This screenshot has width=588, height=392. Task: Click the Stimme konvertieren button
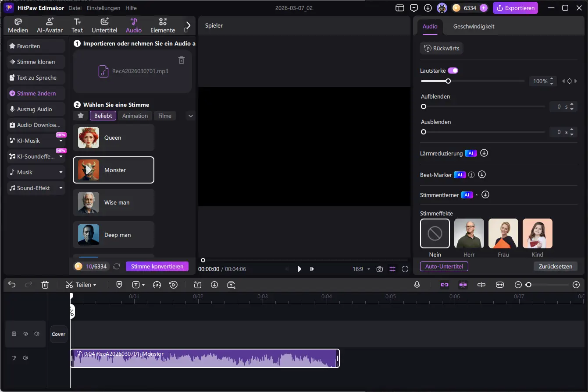tap(157, 266)
